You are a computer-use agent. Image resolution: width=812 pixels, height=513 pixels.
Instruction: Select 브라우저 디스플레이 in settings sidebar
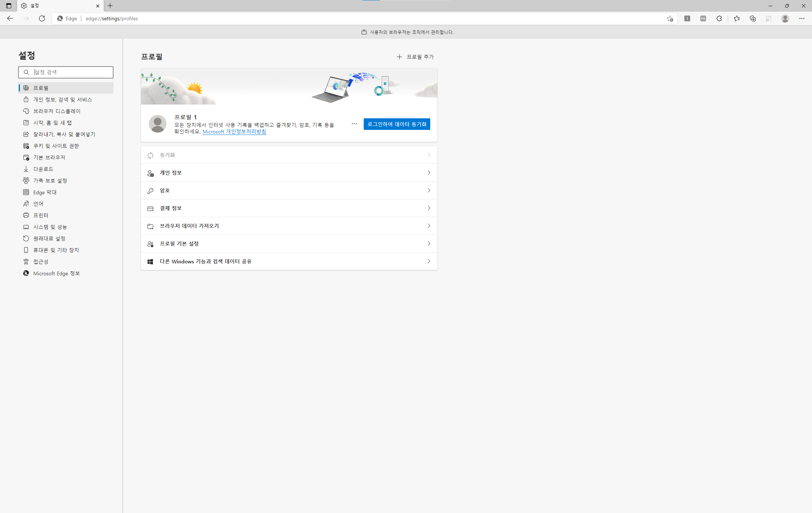click(57, 111)
